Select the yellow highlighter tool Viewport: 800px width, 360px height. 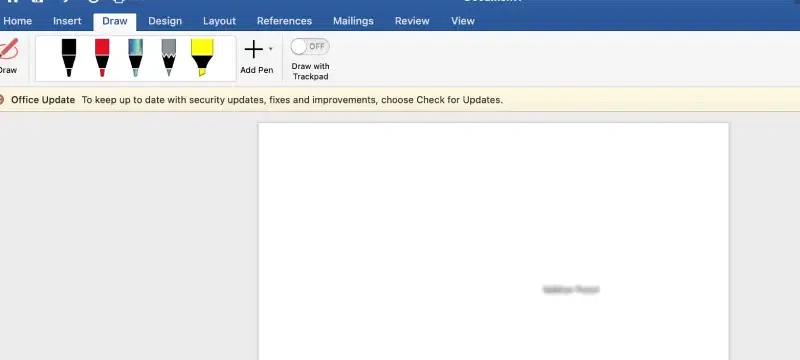click(202, 58)
